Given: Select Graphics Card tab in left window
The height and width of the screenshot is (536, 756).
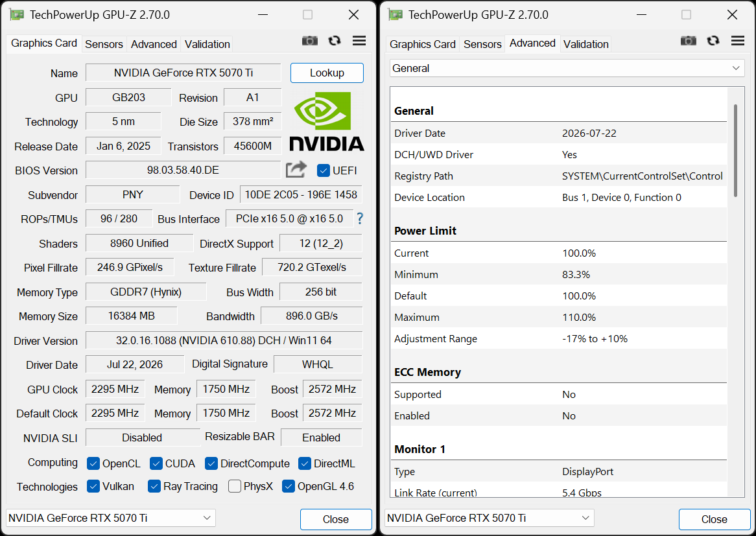Looking at the screenshot, I should pyautogui.click(x=44, y=43).
